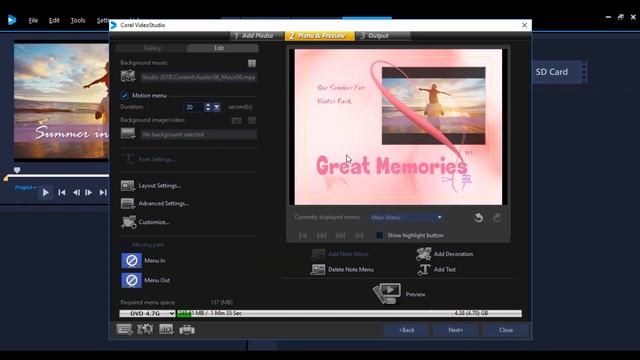The image size is (640, 360).
Task: Click Add Note Menu icon
Action: click(318, 254)
